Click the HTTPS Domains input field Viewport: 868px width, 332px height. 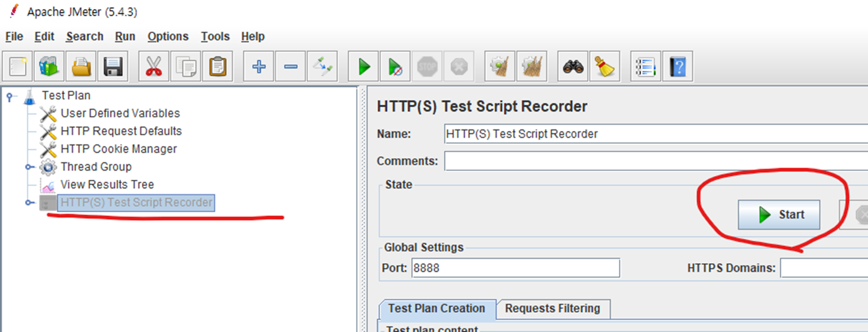(824, 268)
